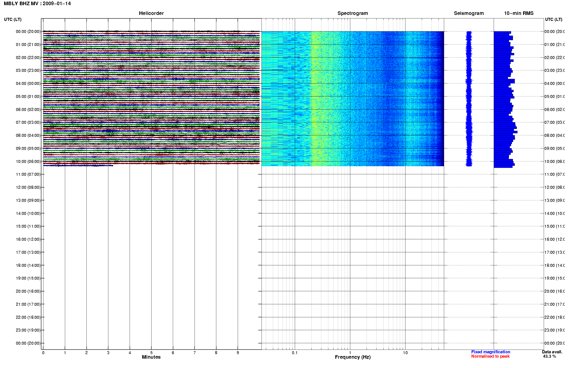This screenshot has width=588, height=368.
Task: Click the left axis label 19:00 (15:00)
Action: click(x=28, y=278)
